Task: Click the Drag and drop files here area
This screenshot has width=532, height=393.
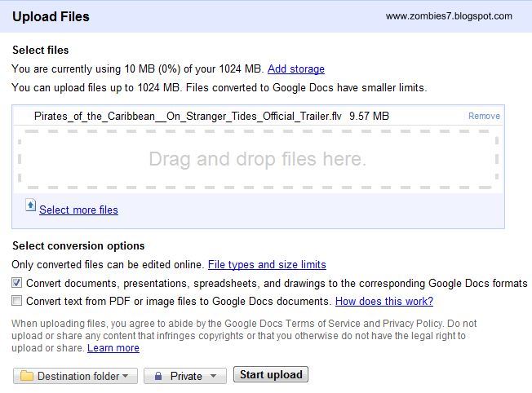Action: [x=258, y=159]
